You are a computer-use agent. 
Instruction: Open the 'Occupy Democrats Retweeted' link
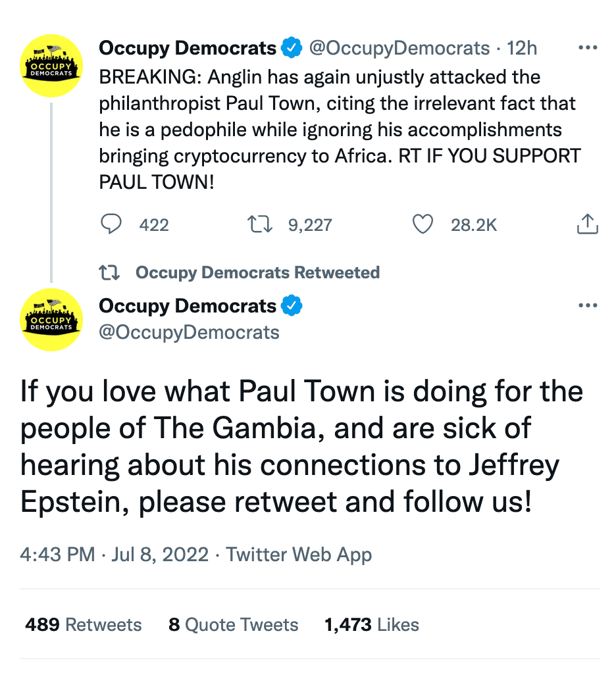(x=257, y=272)
